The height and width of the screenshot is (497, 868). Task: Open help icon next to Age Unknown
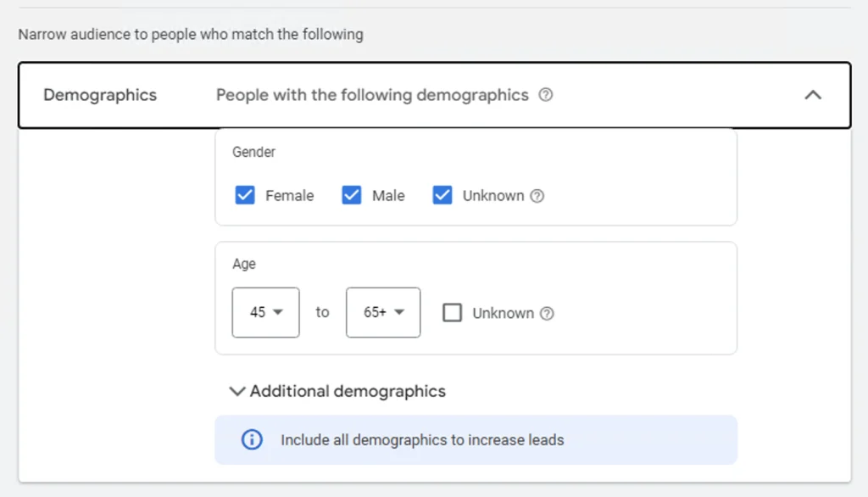547,314
